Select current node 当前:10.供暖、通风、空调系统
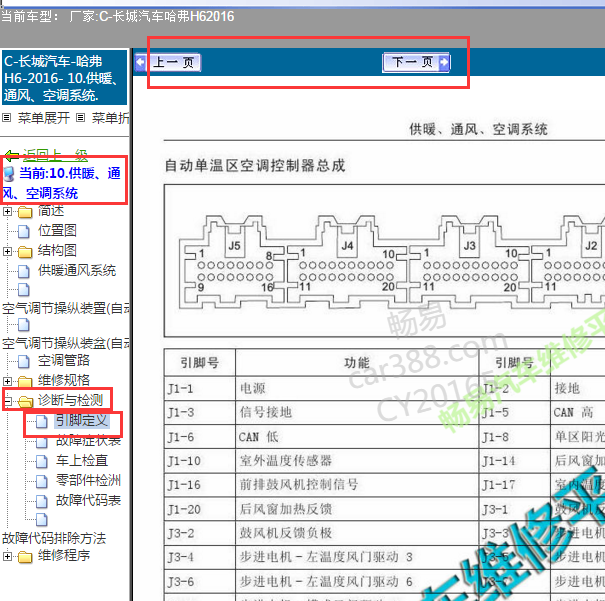The width and height of the screenshot is (605, 601). coord(64,183)
